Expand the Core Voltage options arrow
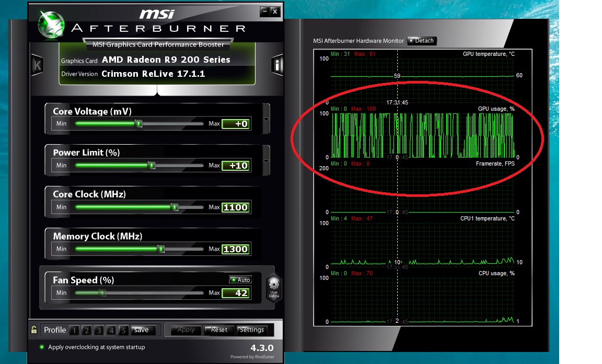Viewport: 602px width, 364px height. click(x=267, y=119)
